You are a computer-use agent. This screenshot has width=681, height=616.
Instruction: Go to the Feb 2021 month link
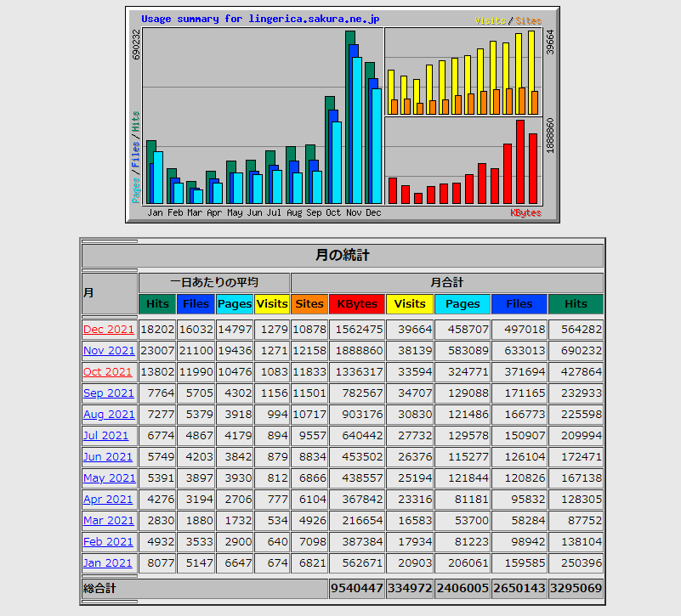tap(108, 541)
